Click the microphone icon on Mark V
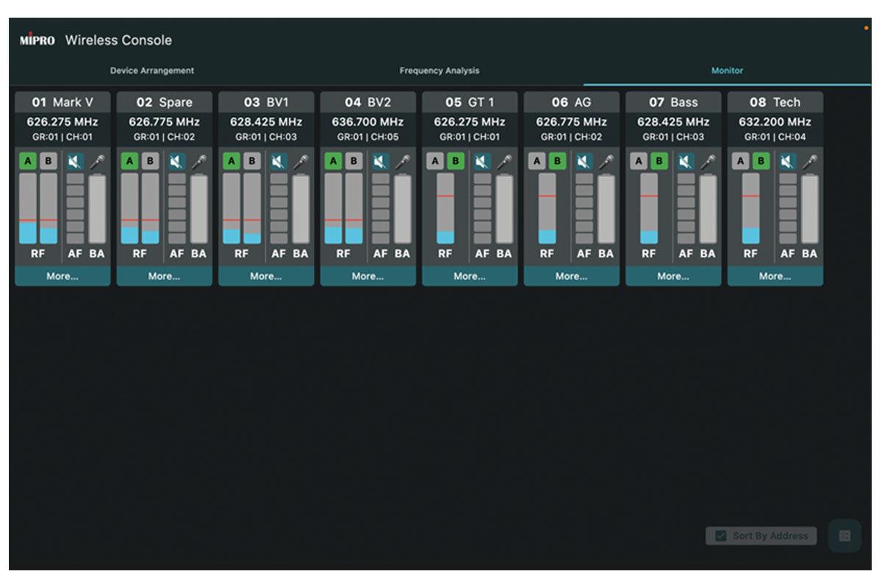The width and height of the screenshot is (882, 588). point(97,162)
